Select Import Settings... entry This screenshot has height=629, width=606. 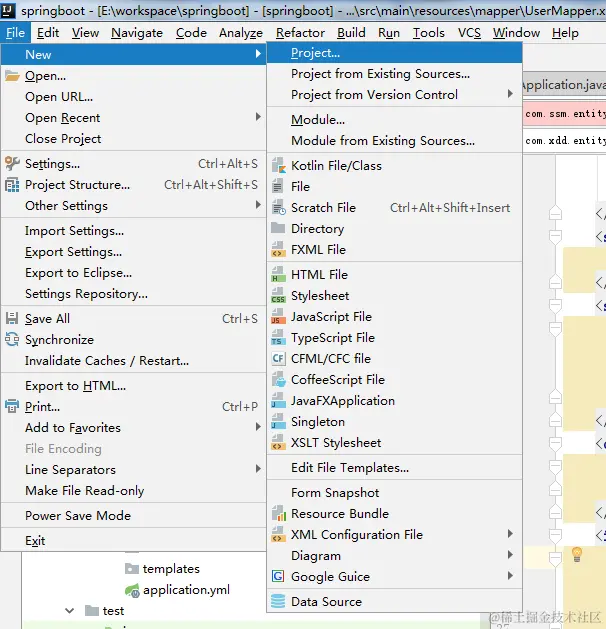click(133, 231)
